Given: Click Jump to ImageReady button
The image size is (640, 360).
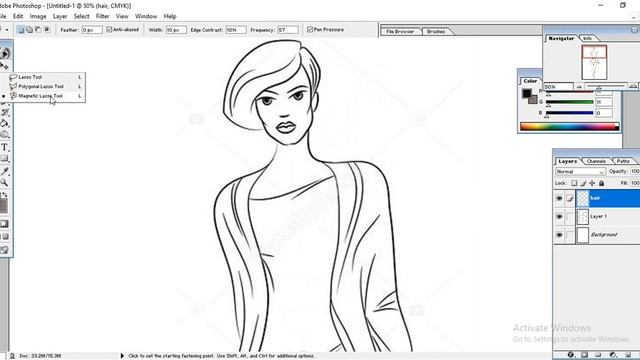Looking at the screenshot, I should (x=4, y=250).
